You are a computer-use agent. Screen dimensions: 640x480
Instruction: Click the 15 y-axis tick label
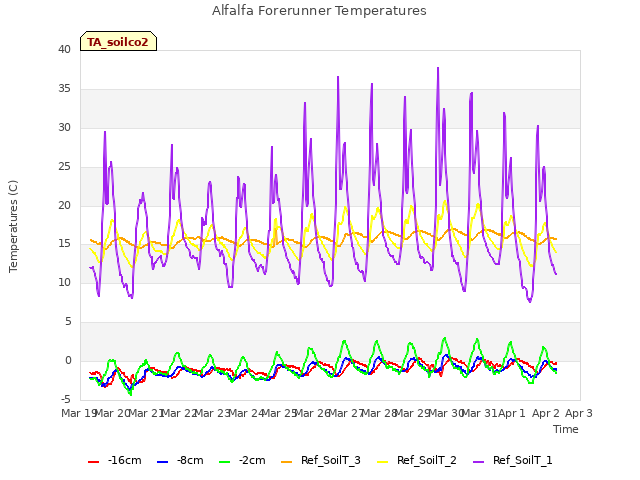[64, 244]
